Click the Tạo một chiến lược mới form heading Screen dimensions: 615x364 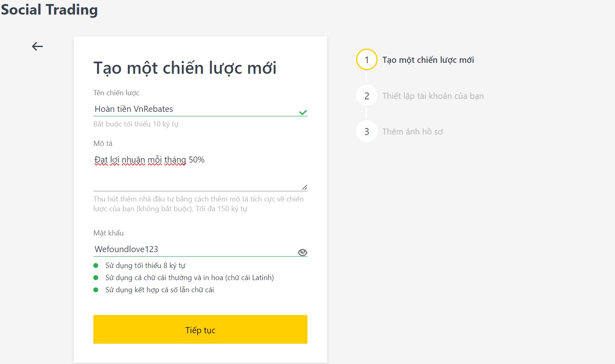[185, 68]
